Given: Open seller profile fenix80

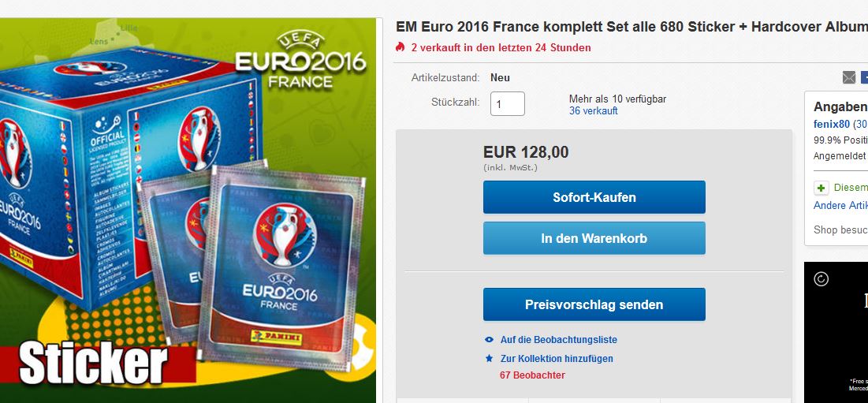Looking at the screenshot, I should point(832,124).
